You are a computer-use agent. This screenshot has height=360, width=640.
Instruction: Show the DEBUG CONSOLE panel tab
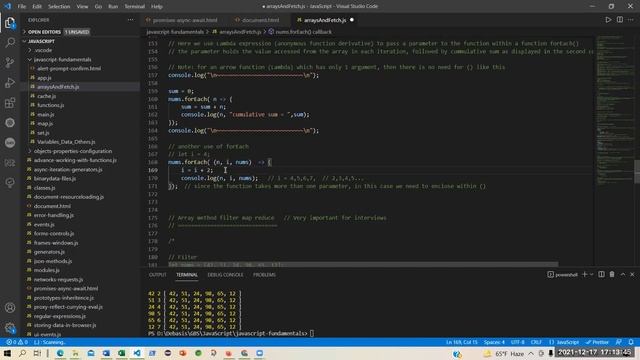coord(225,275)
